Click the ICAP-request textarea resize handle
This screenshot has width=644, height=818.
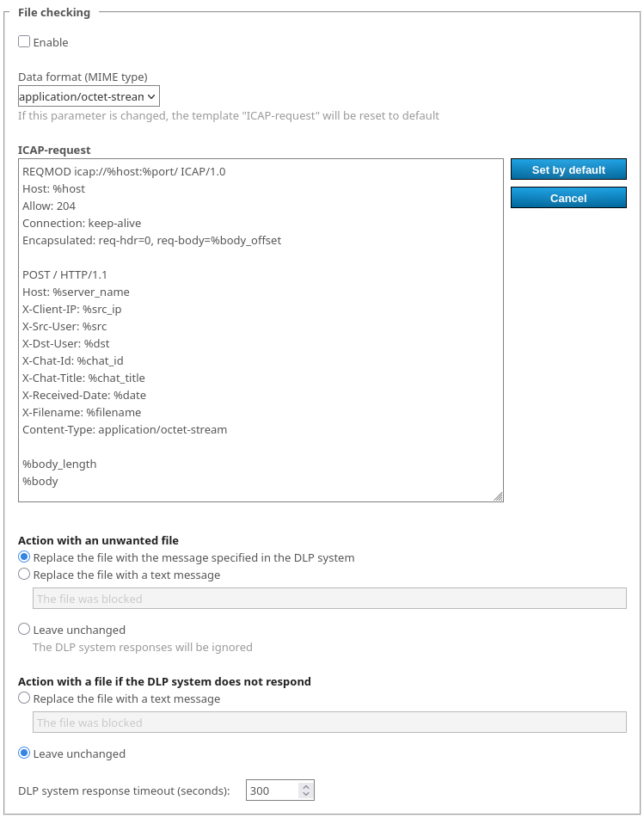click(498, 496)
